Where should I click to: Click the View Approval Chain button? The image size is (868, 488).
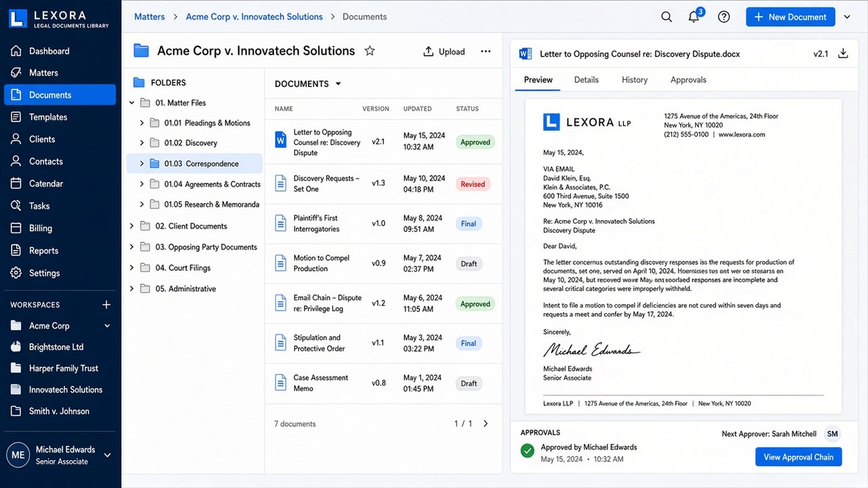point(798,457)
